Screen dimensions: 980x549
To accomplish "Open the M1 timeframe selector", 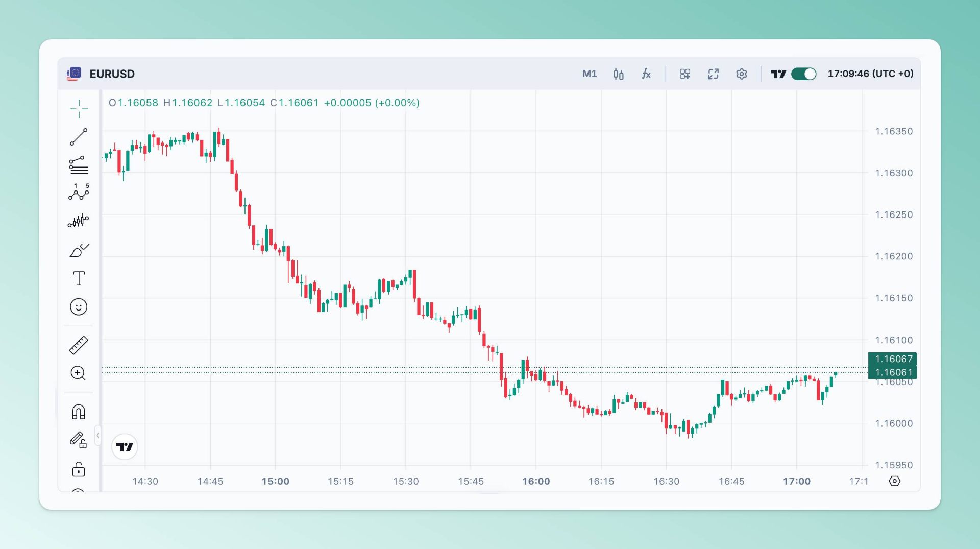I will (590, 74).
